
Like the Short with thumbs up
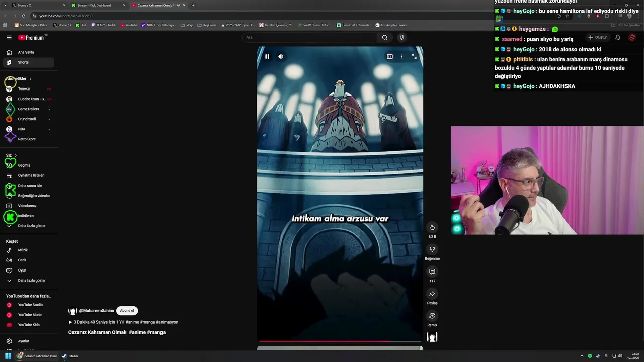[x=432, y=227]
